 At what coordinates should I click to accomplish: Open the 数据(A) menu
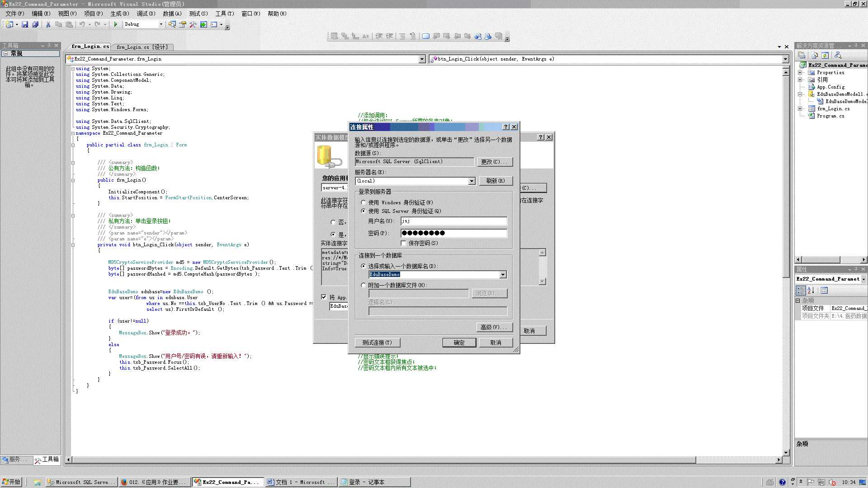[x=172, y=14]
